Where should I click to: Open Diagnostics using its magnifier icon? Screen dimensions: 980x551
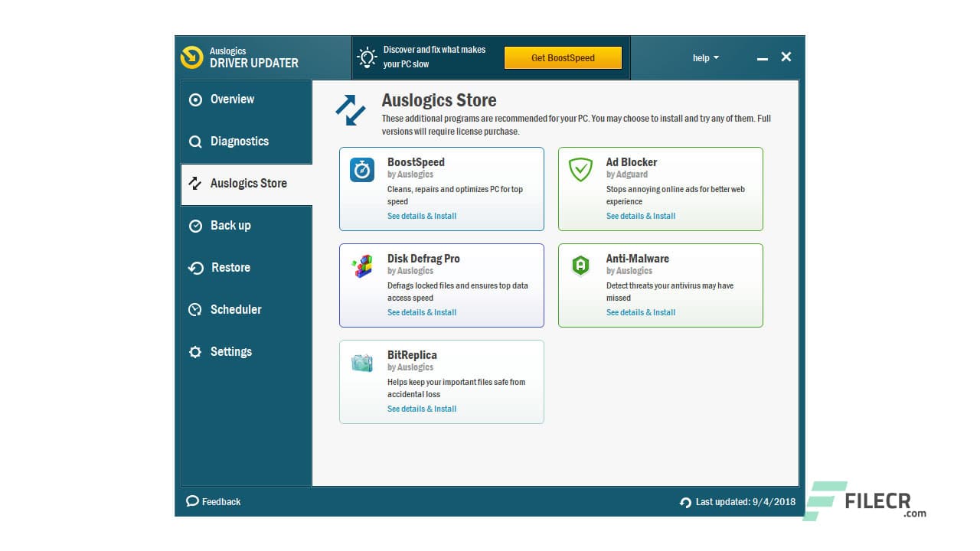click(x=195, y=141)
